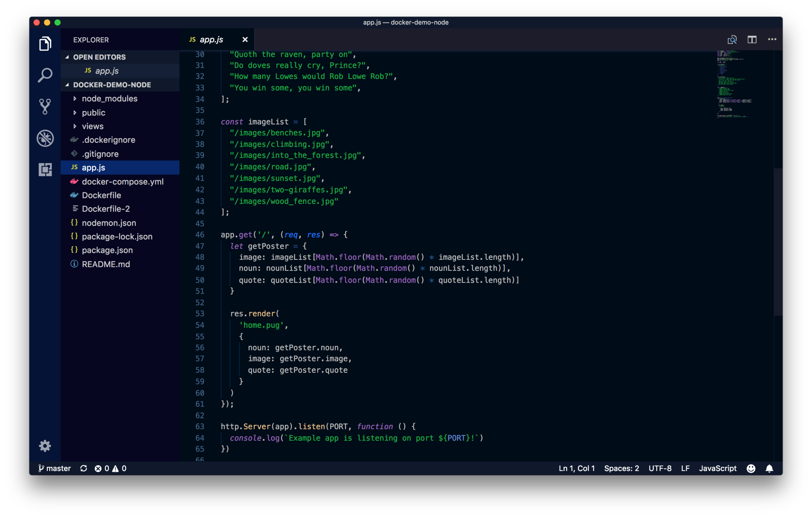Open the Extensions view icon

(45, 169)
